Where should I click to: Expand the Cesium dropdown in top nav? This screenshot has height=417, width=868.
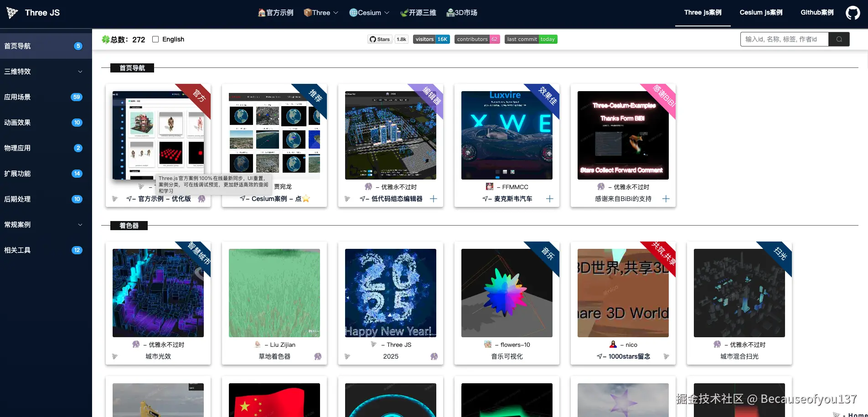click(x=369, y=13)
